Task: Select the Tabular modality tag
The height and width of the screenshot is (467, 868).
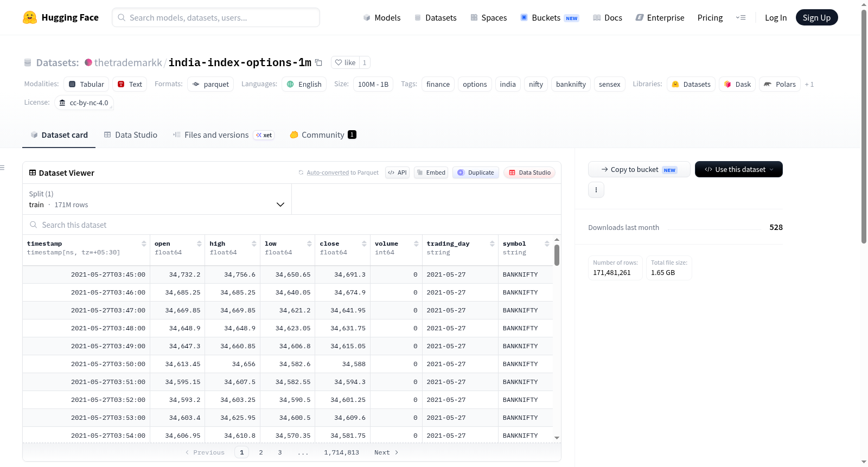Action: (86, 84)
